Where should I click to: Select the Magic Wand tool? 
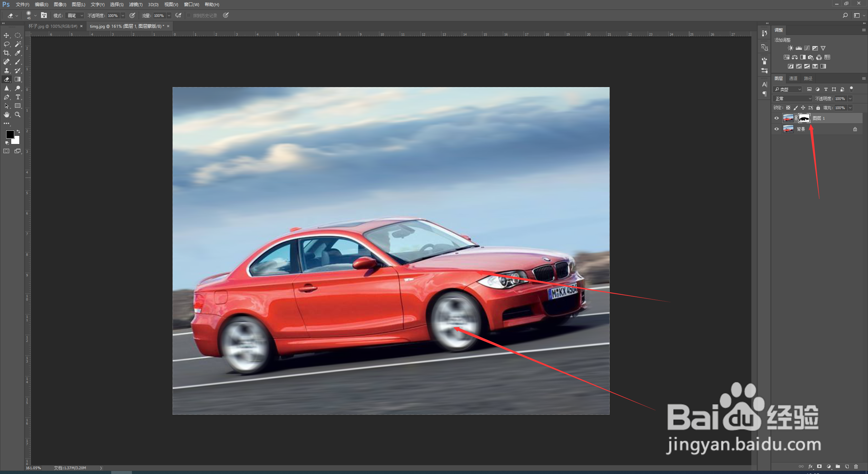pyautogui.click(x=18, y=44)
